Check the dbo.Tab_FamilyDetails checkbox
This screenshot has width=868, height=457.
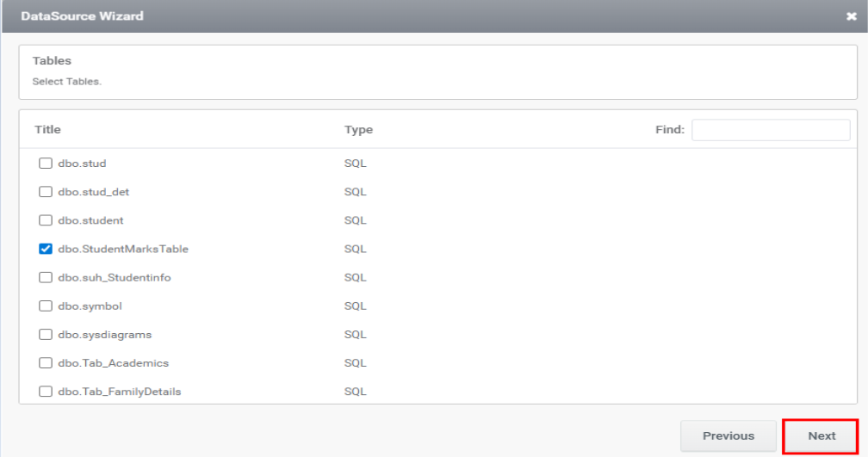coord(46,392)
